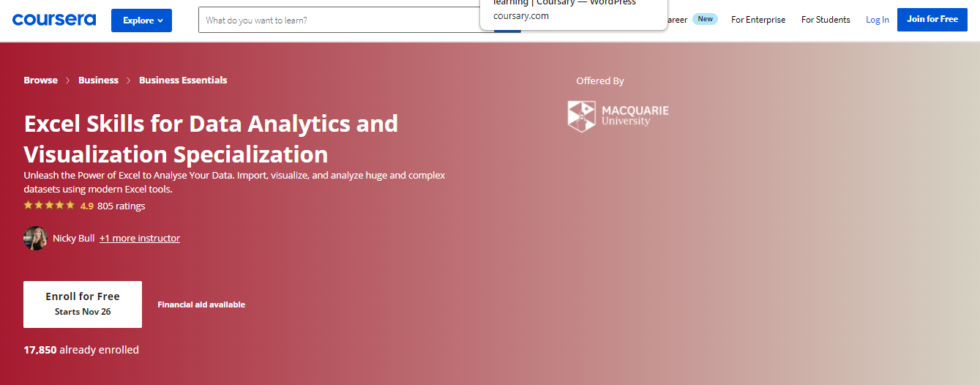
Task: Click the Macquarie University logo
Action: tap(618, 116)
